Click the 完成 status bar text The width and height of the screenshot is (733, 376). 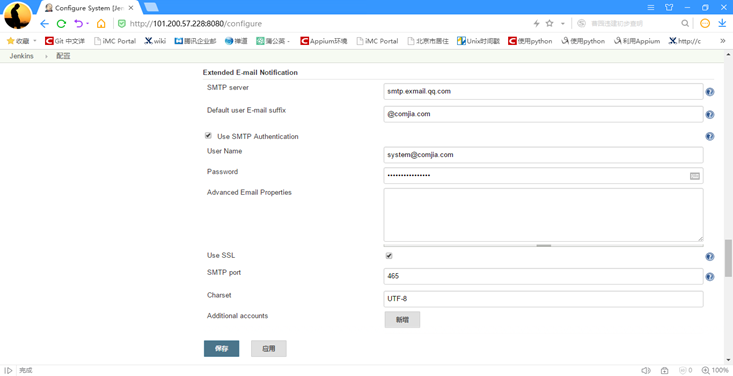26,370
